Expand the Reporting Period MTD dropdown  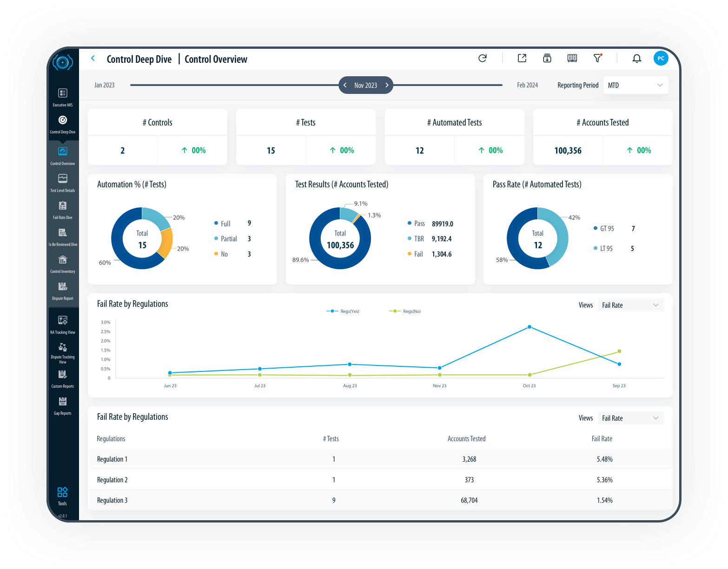coord(635,85)
